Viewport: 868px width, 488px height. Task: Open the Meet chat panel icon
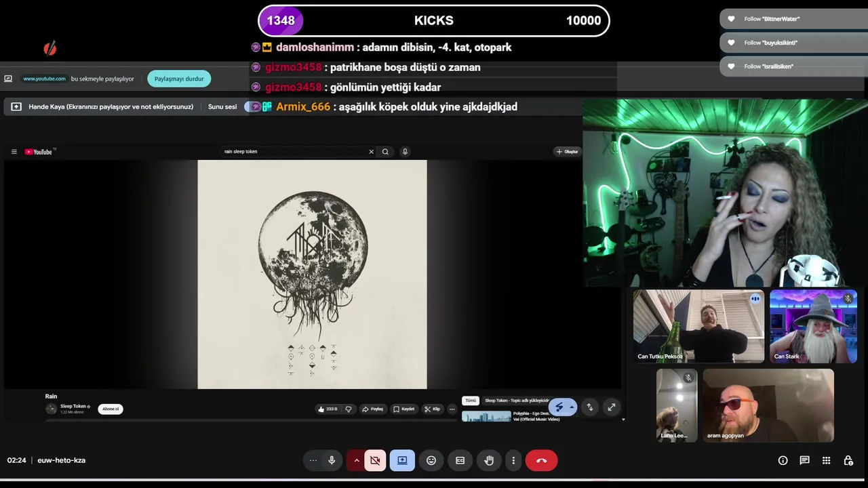click(804, 460)
